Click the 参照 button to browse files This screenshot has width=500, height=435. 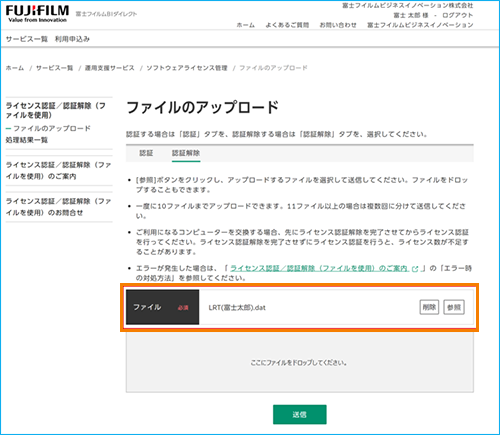pyautogui.click(x=454, y=307)
